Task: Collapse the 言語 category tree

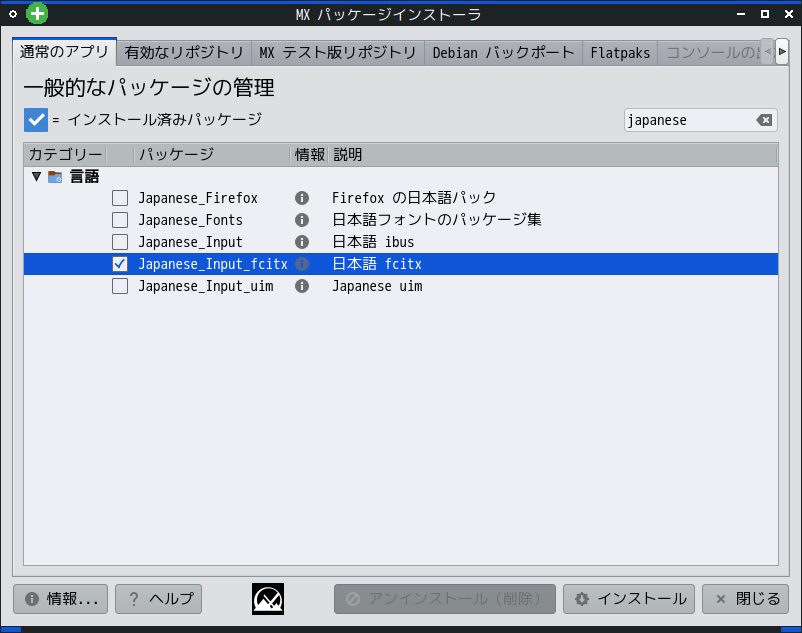Action: [x=36, y=175]
